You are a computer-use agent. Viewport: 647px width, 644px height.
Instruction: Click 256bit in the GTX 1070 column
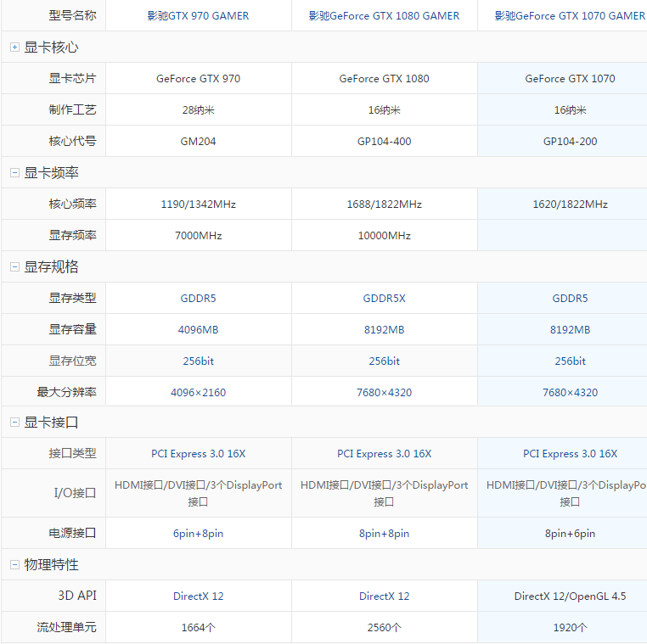coord(570,361)
